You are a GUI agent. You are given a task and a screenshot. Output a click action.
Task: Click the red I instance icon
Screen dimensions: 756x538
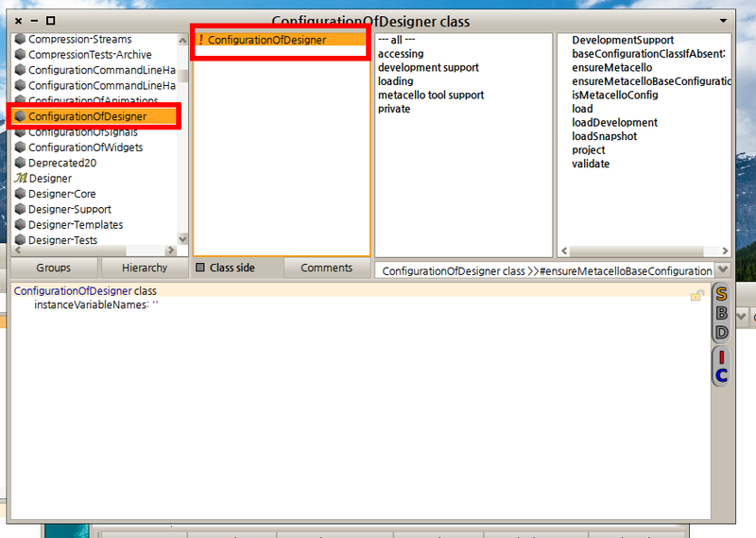point(721,356)
